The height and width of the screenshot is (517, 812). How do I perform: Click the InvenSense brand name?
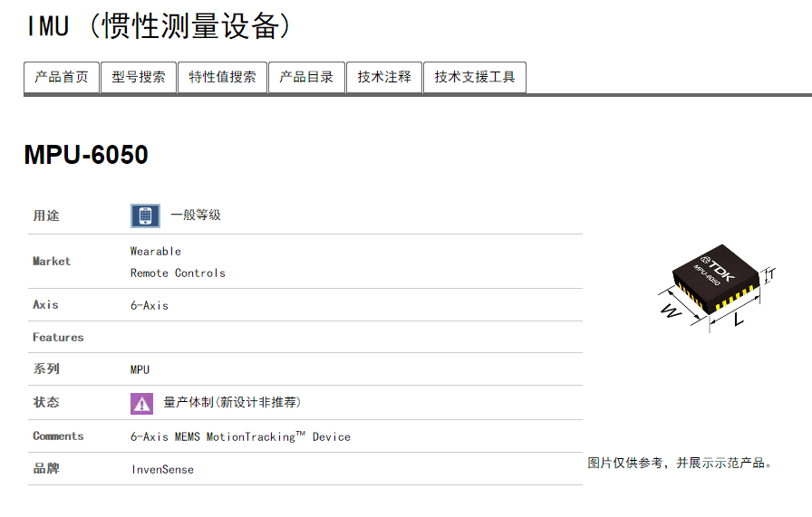pyautogui.click(x=162, y=469)
